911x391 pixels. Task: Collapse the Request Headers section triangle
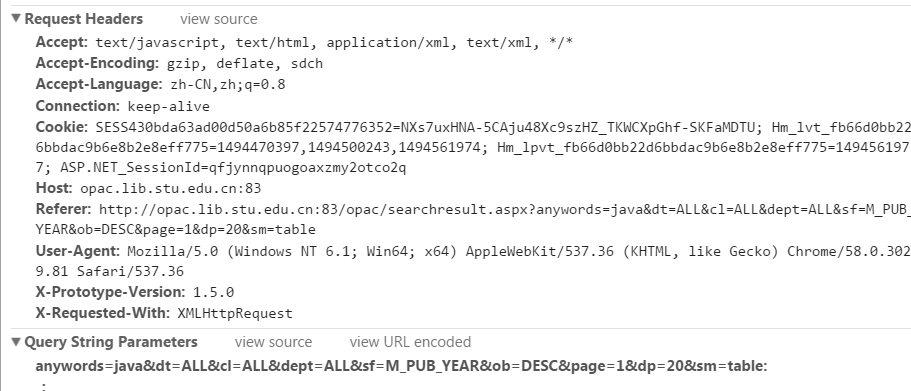tap(16, 19)
